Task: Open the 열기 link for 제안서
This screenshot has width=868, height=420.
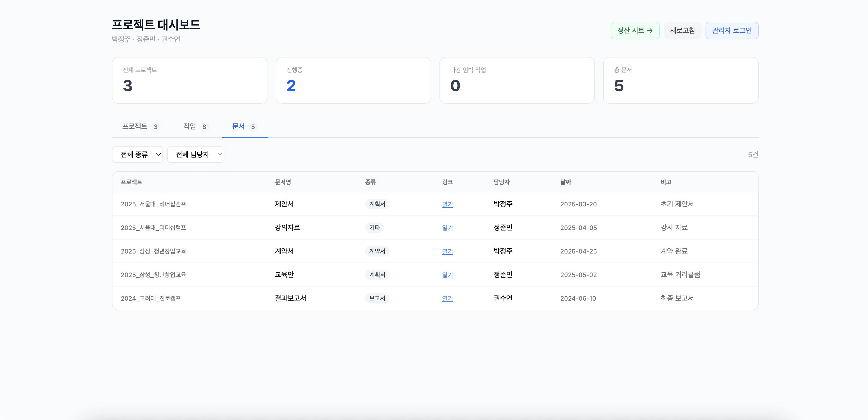Action: (x=447, y=204)
